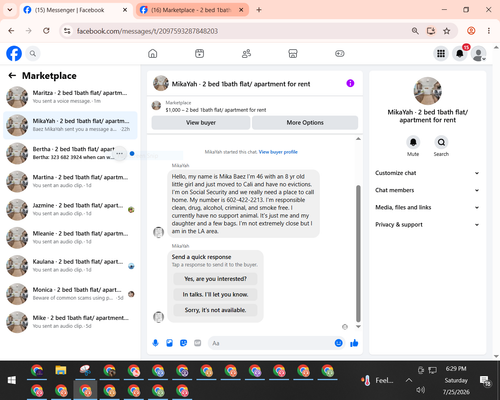Open View buyer profile link
The image size is (500, 400).
[278, 152]
